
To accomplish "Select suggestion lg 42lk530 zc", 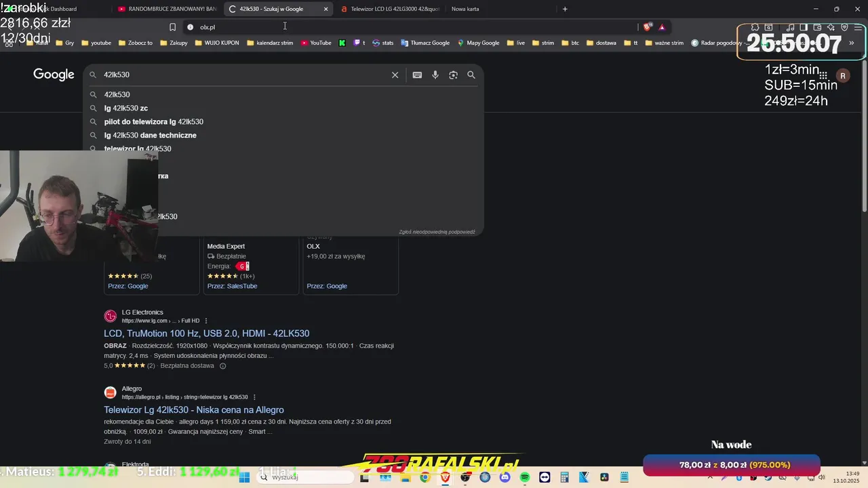I will [x=126, y=108].
